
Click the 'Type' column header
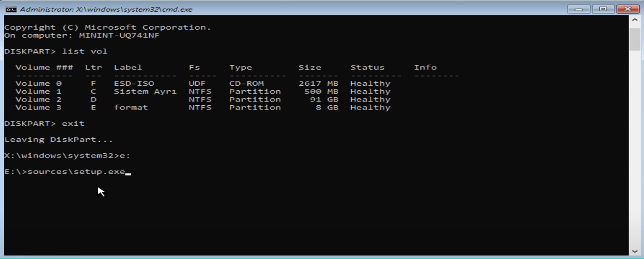240,67
